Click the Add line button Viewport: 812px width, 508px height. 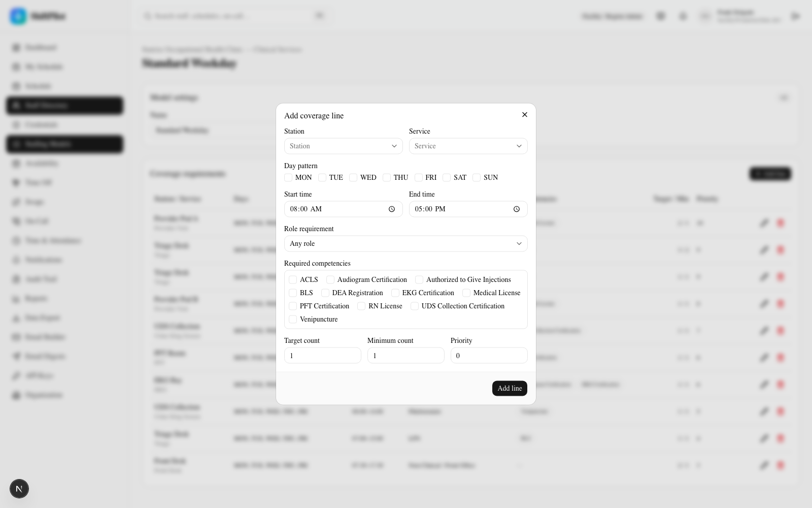510,389
